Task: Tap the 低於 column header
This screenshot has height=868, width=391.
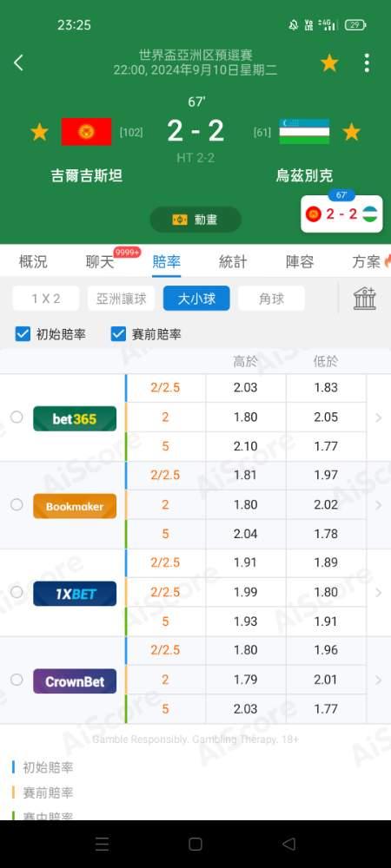Action: (x=326, y=362)
